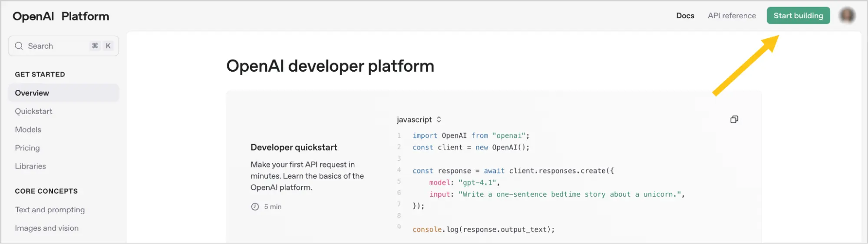
Task: Select Overview in the sidebar
Action: [63, 93]
